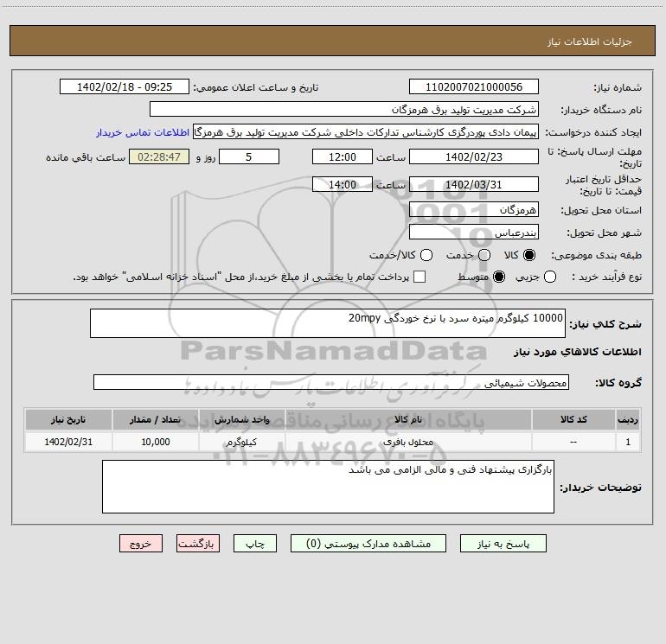The height and width of the screenshot is (644, 666).
Task: Click the deadline time field 12:00
Action: point(343,156)
